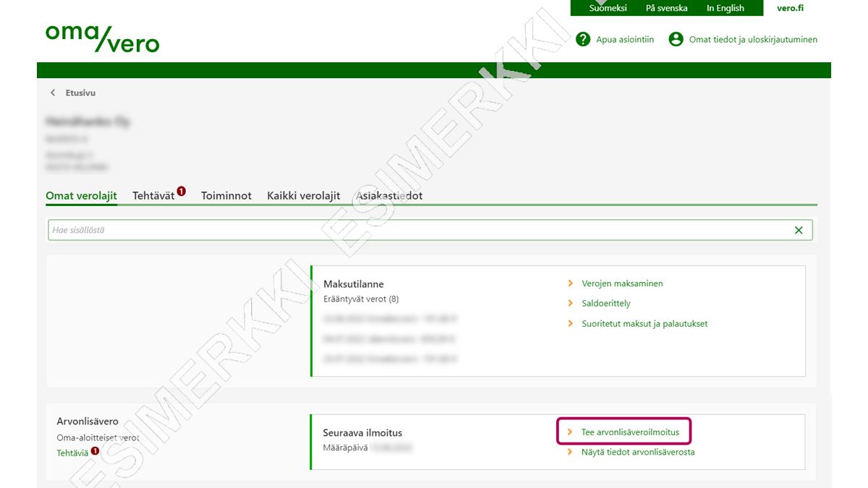This screenshot has height=488, width=868.
Task: Click the question mark help icon
Action: 583,39
